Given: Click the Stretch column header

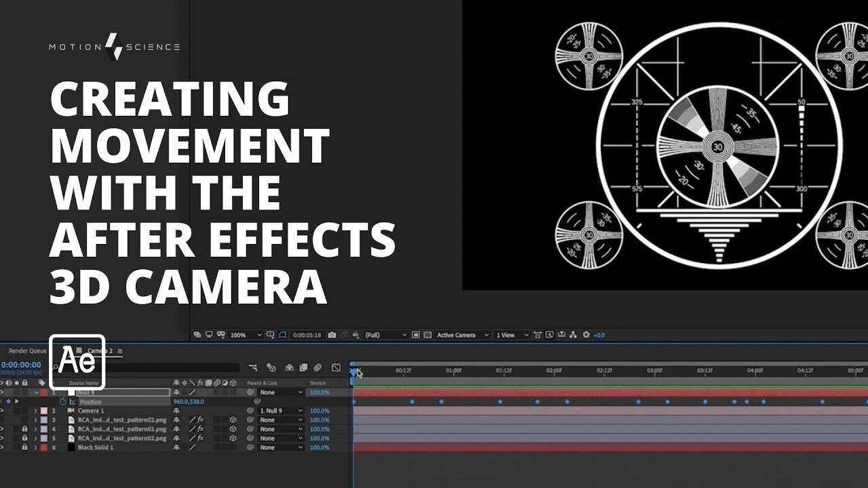Looking at the screenshot, I should tap(318, 383).
